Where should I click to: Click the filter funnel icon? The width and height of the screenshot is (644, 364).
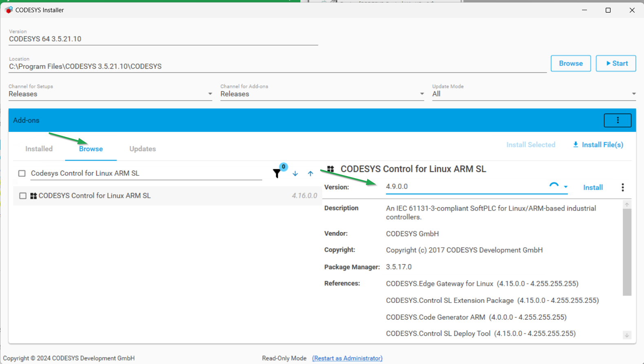click(277, 173)
